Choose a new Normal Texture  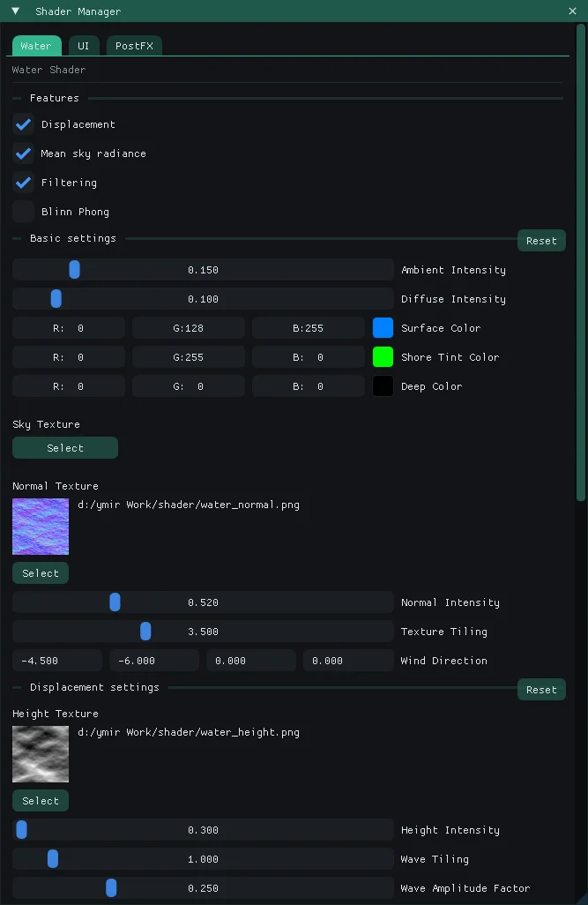(40, 572)
